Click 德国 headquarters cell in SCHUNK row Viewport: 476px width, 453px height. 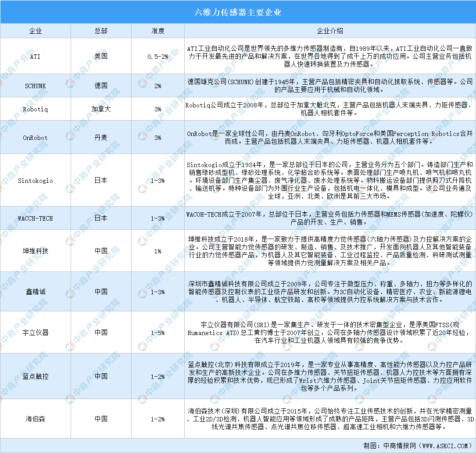[101, 86]
